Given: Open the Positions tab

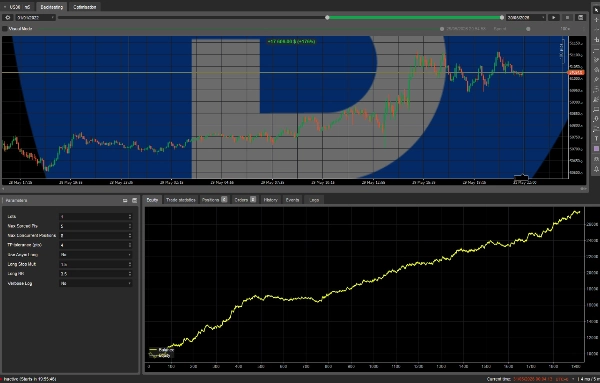Looking at the screenshot, I should (214, 200).
